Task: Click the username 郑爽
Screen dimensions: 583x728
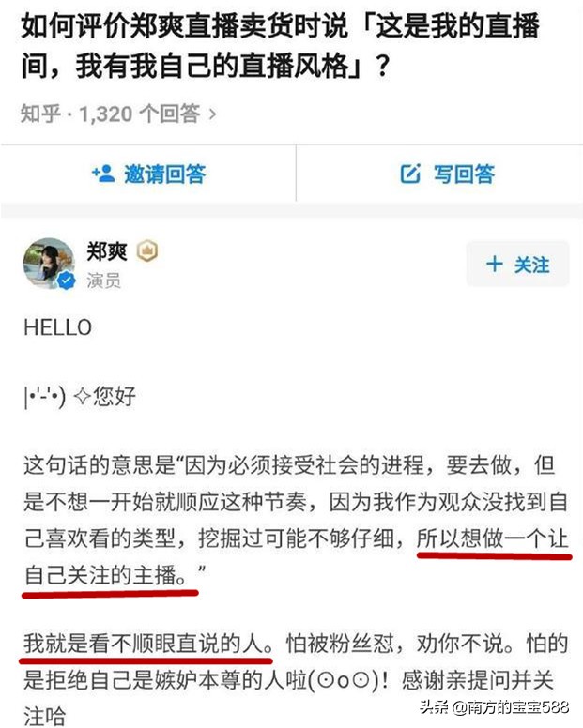Action: tap(107, 251)
